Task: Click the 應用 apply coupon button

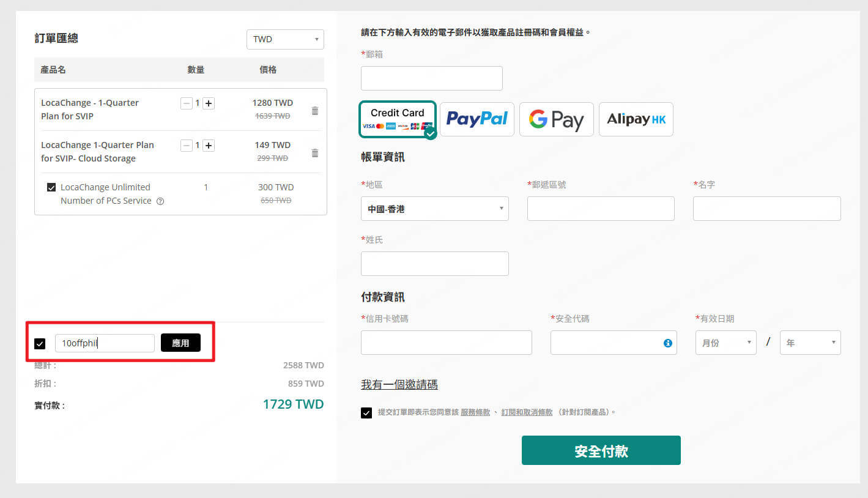Action: click(180, 343)
